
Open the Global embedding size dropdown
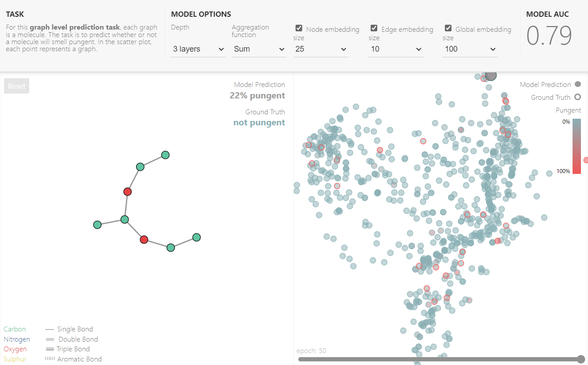tap(470, 49)
